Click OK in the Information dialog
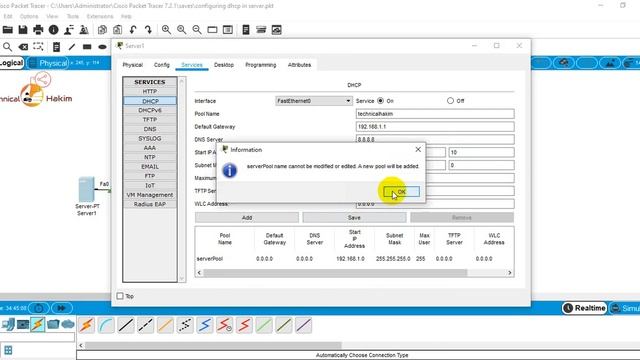640x360 pixels. (x=402, y=192)
